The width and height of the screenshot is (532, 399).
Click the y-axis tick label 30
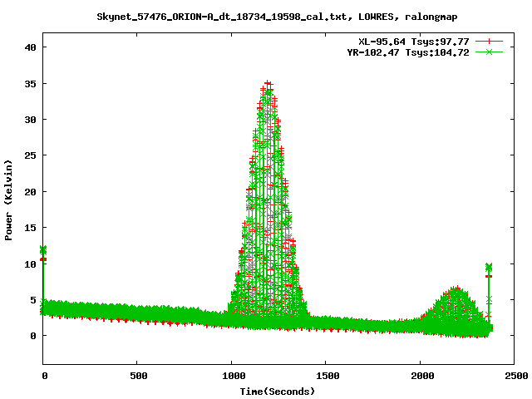30,120
